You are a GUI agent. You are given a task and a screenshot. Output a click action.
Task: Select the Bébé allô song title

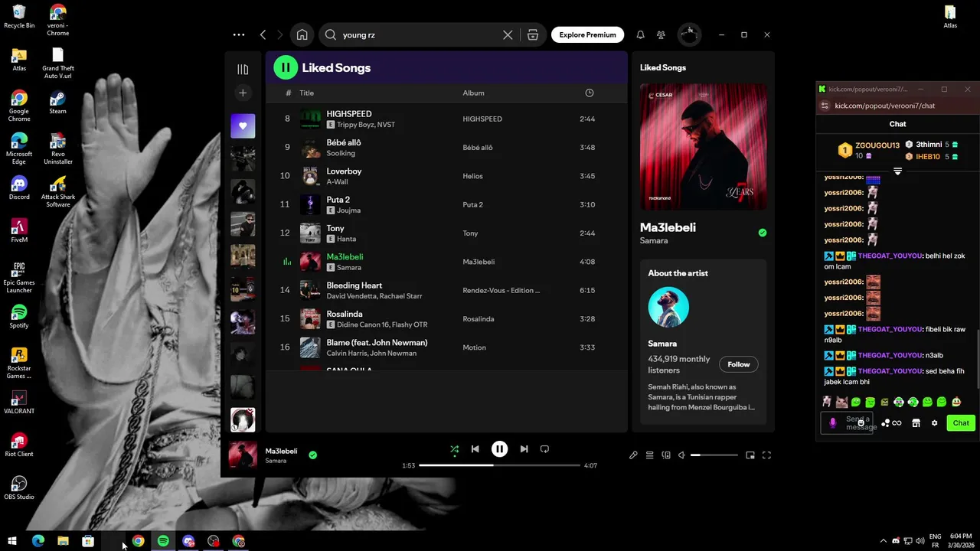pyautogui.click(x=344, y=142)
